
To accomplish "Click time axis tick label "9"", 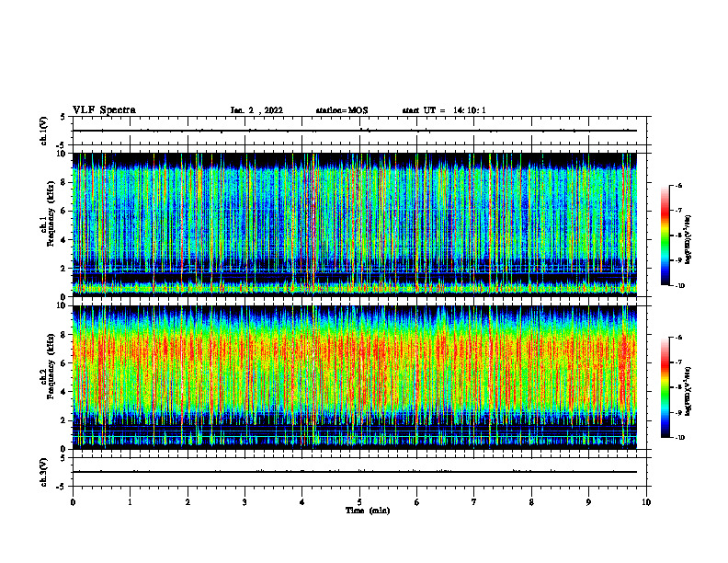I will pos(588,502).
